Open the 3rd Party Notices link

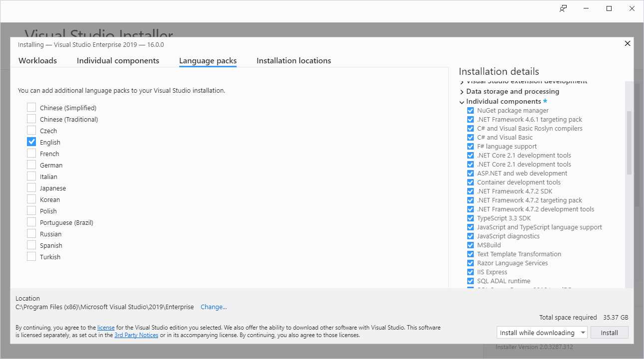coord(136,335)
